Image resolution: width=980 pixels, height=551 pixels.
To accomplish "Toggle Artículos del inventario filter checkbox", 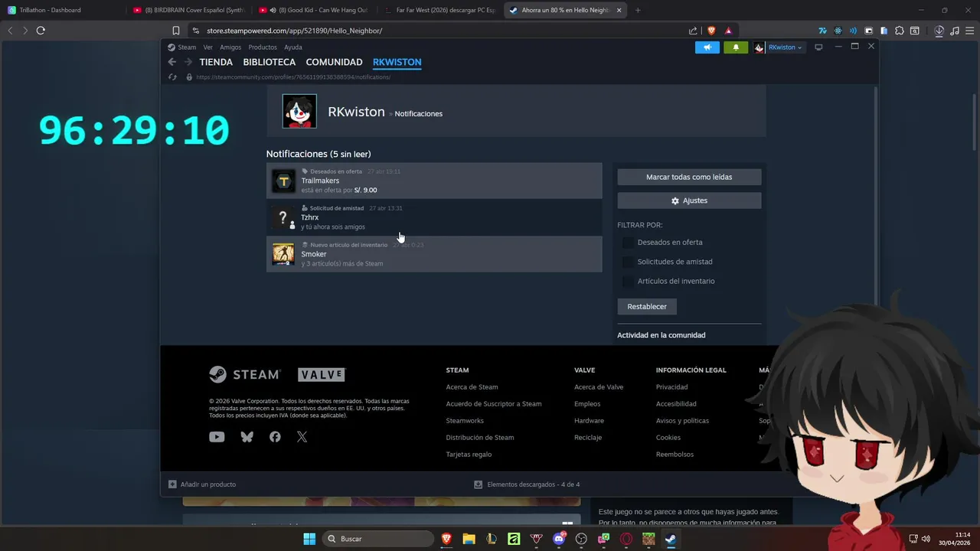I will point(628,281).
